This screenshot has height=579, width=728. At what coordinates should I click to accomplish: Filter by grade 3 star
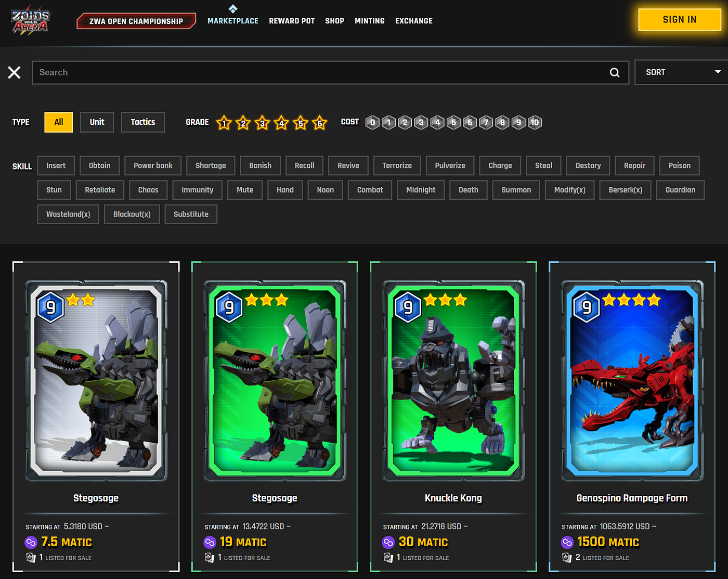point(263,123)
